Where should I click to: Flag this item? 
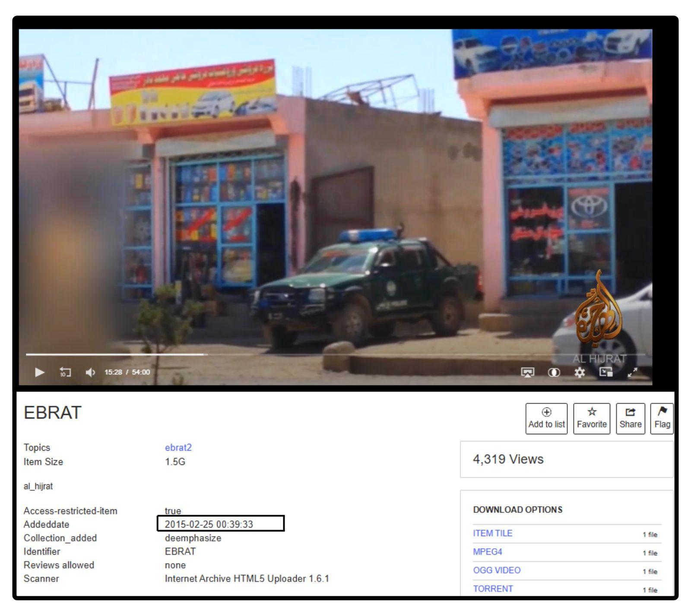[662, 418]
